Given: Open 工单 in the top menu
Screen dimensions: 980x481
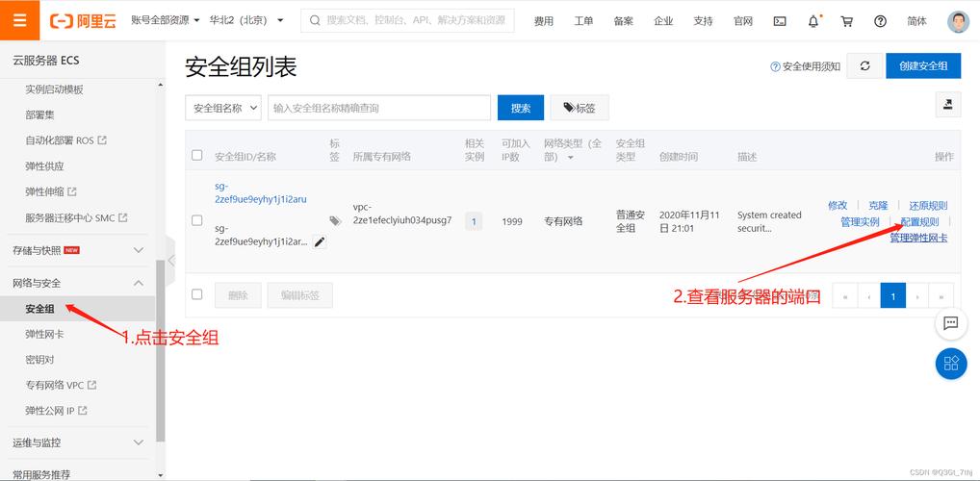Looking at the screenshot, I should [583, 21].
